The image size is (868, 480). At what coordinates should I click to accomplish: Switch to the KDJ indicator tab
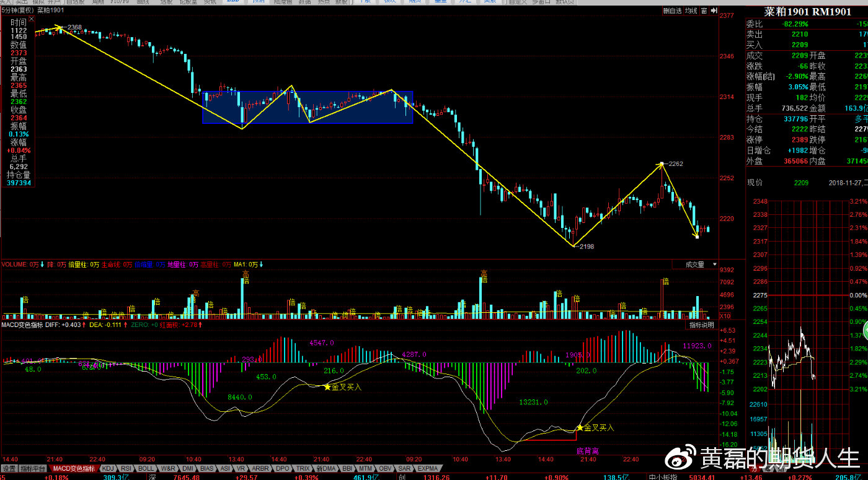coord(108,469)
